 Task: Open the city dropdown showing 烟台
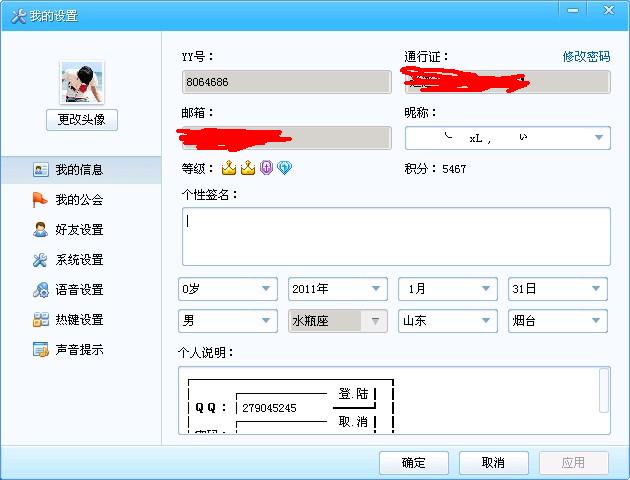click(558, 321)
